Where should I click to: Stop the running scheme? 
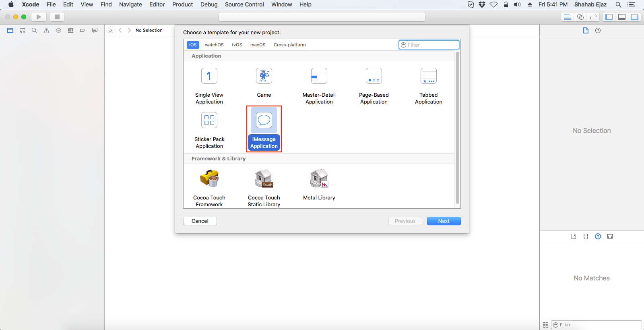(x=57, y=17)
